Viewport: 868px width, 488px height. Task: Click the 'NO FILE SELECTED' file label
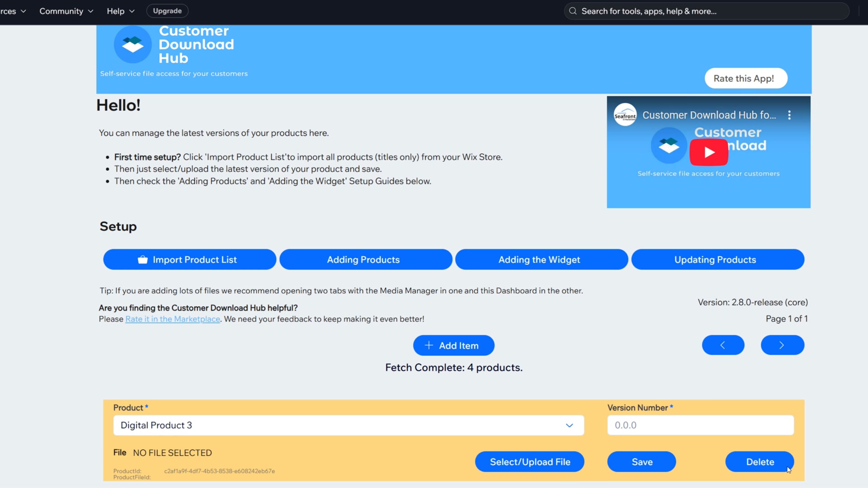pyautogui.click(x=172, y=453)
